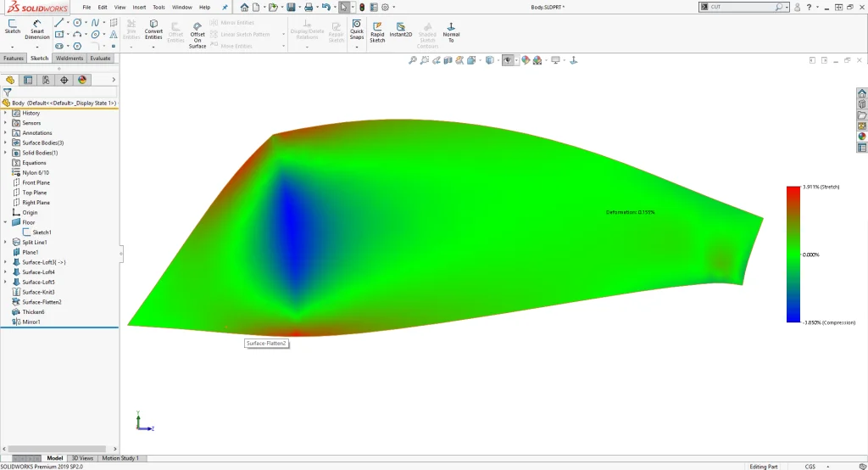Collapse the Floor feature node
Image resolution: width=868 pixels, height=470 pixels.
tap(5, 222)
